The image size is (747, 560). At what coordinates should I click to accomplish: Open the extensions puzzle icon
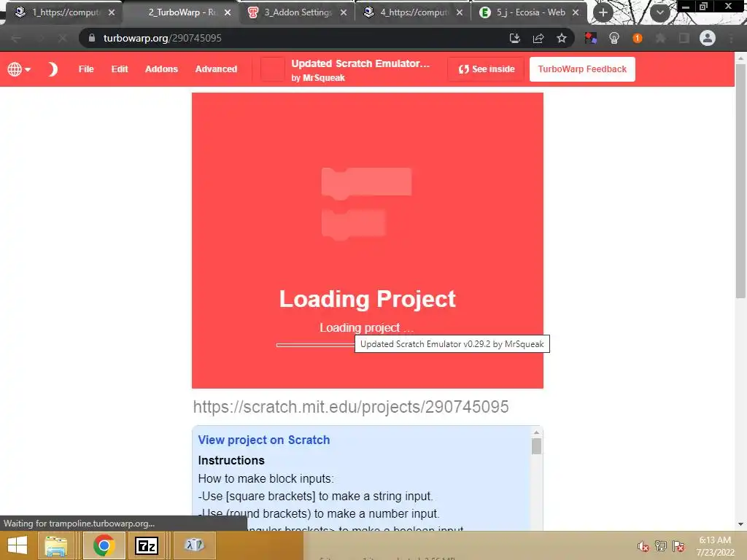click(x=660, y=38)
